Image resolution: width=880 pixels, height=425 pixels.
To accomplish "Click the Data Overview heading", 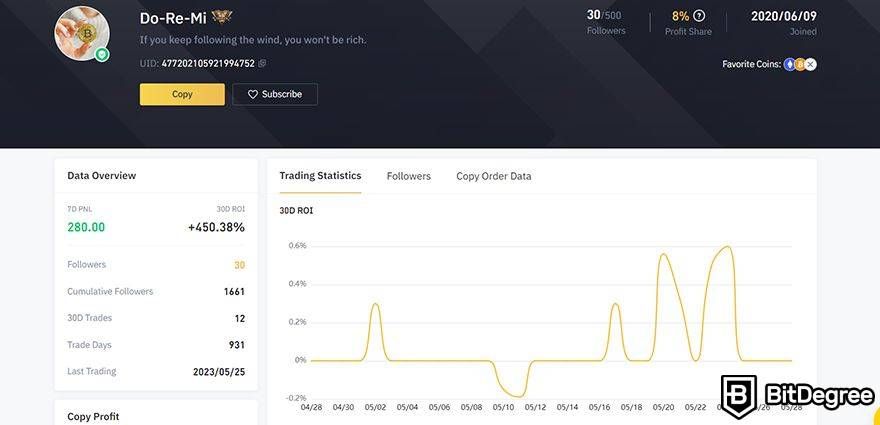I will pos(102,175).
